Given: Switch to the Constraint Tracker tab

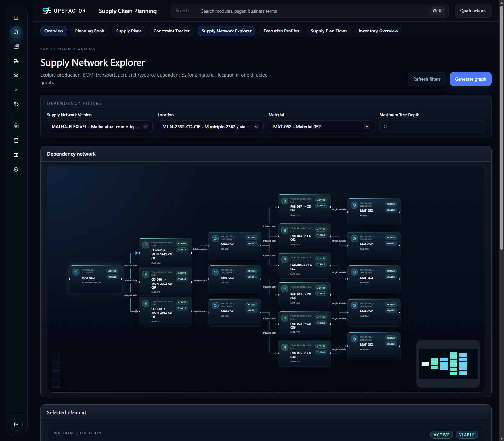Looking at the screenshot, I should (172, 31).
